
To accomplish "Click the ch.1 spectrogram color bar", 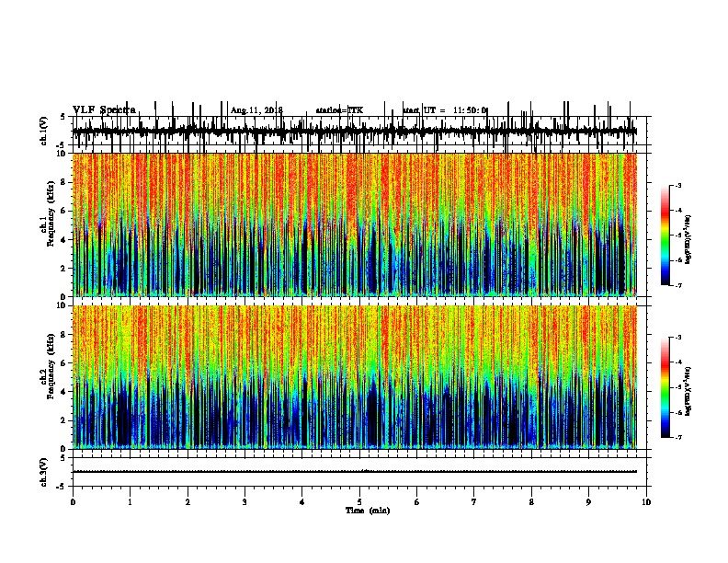I will [x=665, y=235].
